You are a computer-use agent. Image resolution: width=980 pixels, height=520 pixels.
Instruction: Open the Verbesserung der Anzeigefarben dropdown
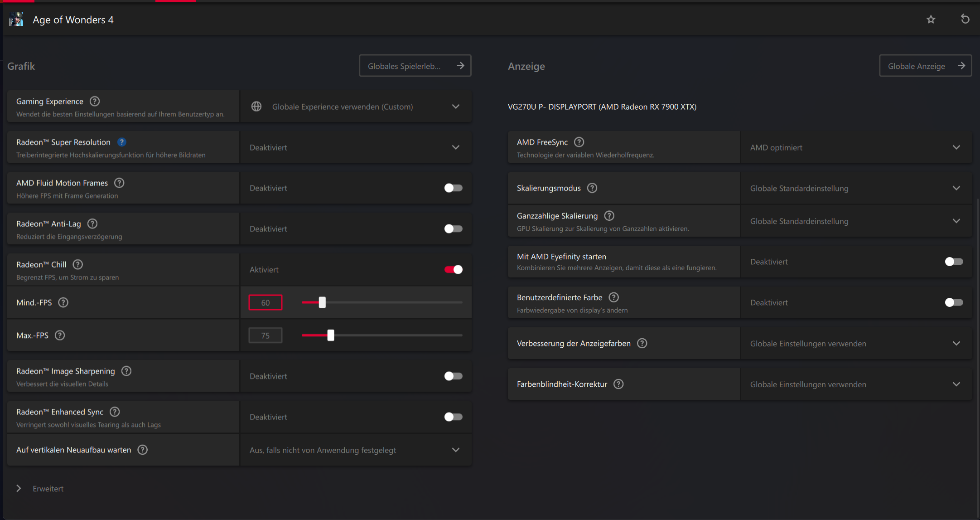[856, 343]
